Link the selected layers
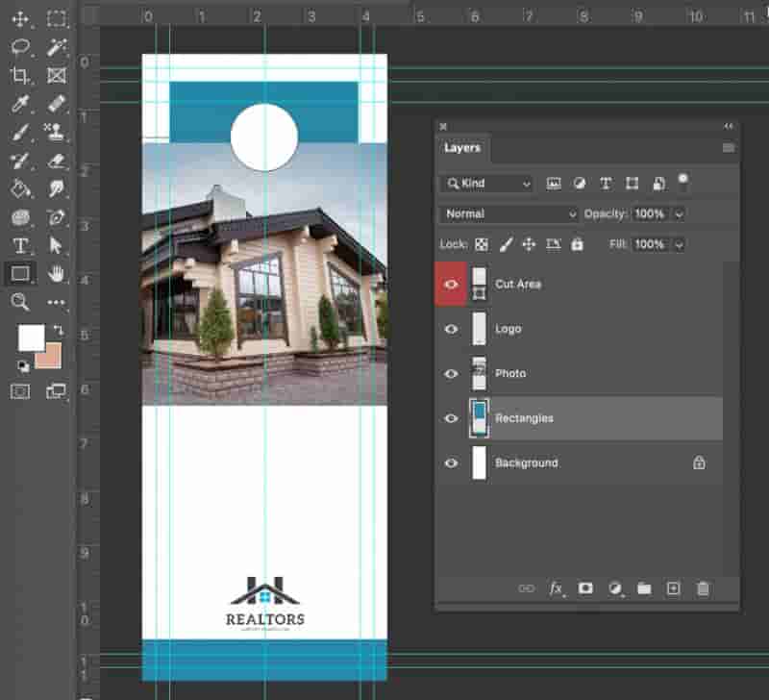Image resolution: width=769 pixels, height=700 pixels. (x=526, y=588)
